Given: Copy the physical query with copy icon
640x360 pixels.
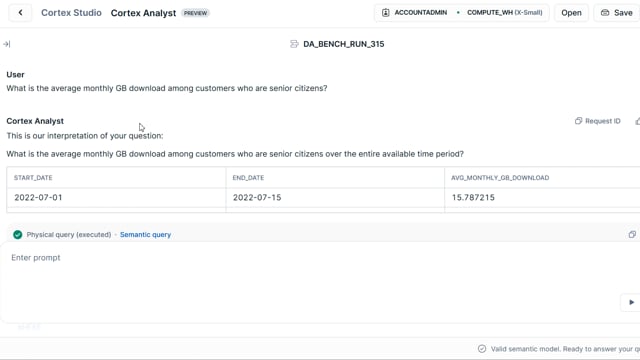Looking at the screenshot, I should tap(632, 234).
